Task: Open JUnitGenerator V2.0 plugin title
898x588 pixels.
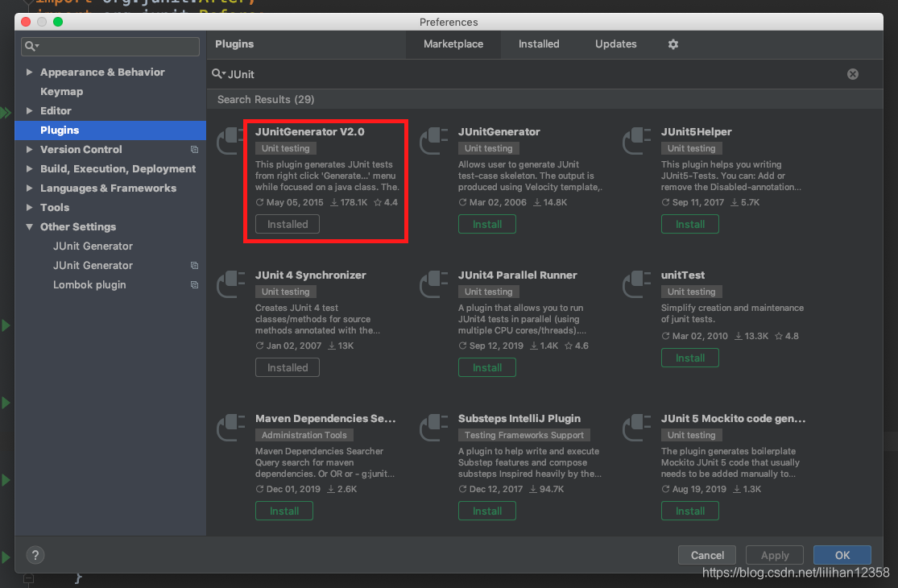Action: [310, 131]
